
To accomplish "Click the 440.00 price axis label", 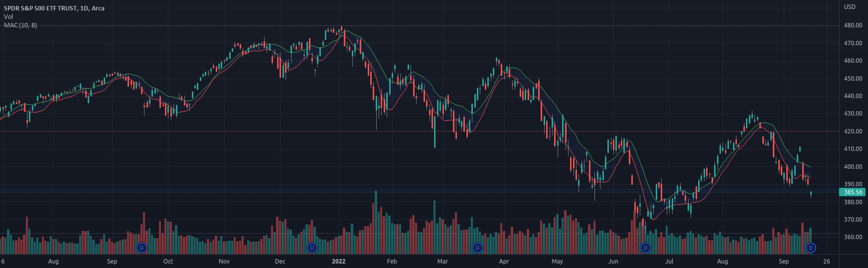I will pos(853,96).
